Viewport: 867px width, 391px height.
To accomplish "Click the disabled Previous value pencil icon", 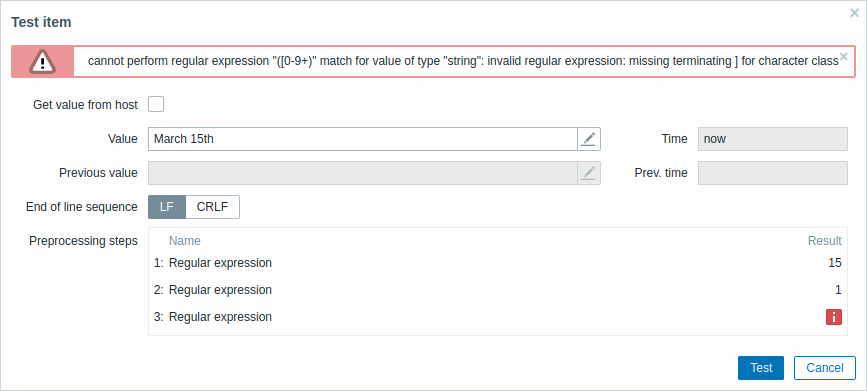I will (x=589, y=173).
